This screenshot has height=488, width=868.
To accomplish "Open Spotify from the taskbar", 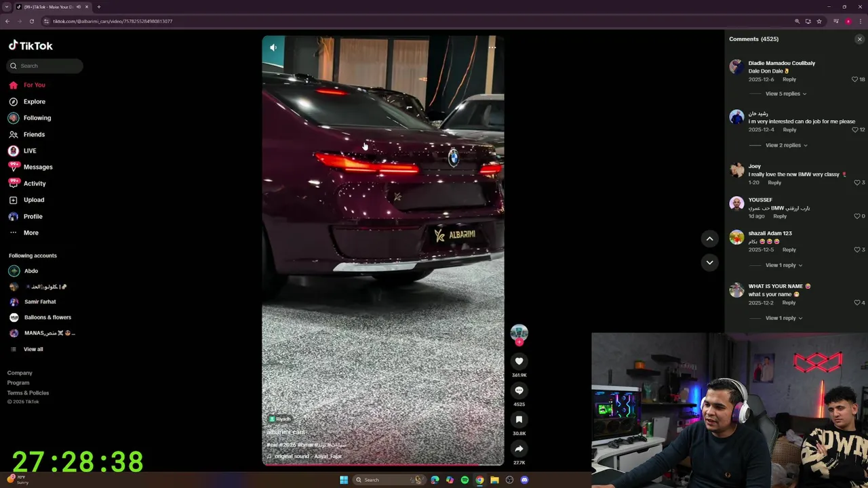I will [465, 480].
